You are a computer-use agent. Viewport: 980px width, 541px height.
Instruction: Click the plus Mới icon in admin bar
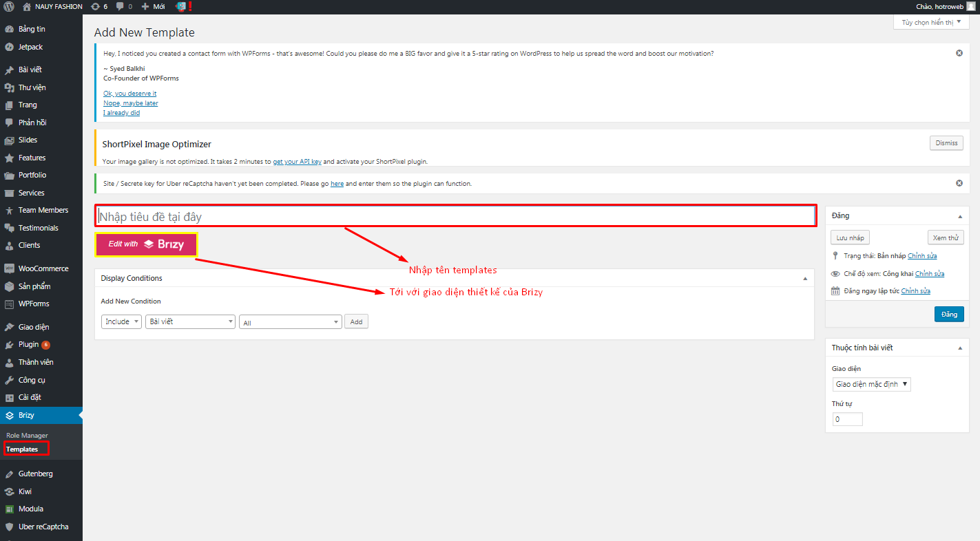pyautogui.click(x=145, y=6)
